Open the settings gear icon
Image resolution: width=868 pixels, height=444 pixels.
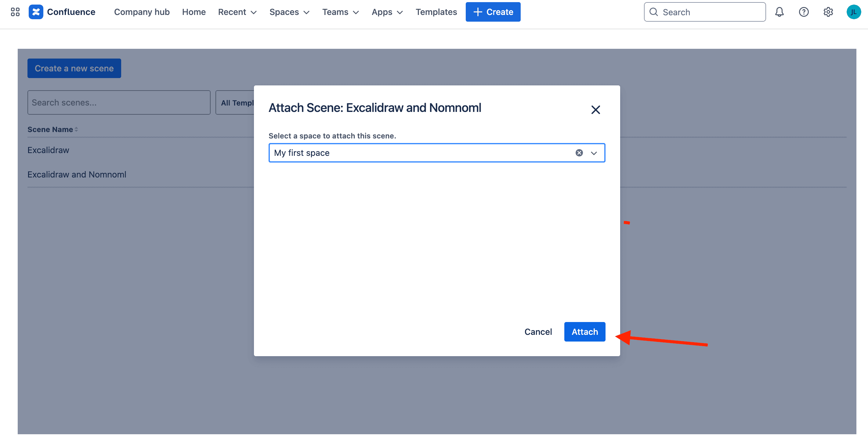828,12
